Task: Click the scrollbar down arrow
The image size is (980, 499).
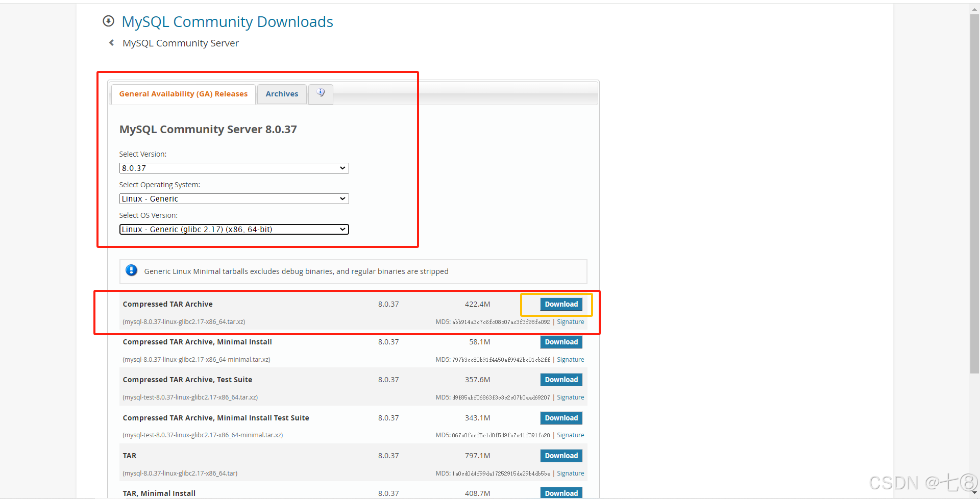Action: point(974,492)
